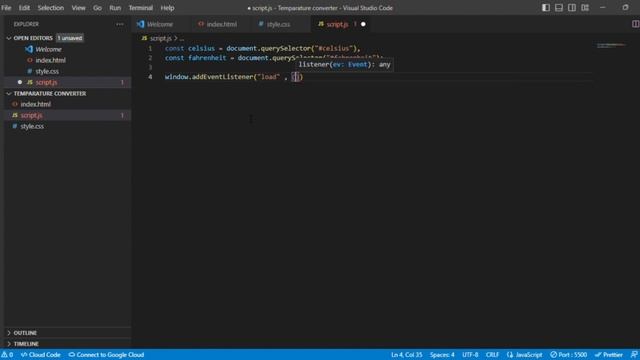Open Welcome in Open Editors list
The width and height of the screenshot is (640, 360).
pos(67,49)
